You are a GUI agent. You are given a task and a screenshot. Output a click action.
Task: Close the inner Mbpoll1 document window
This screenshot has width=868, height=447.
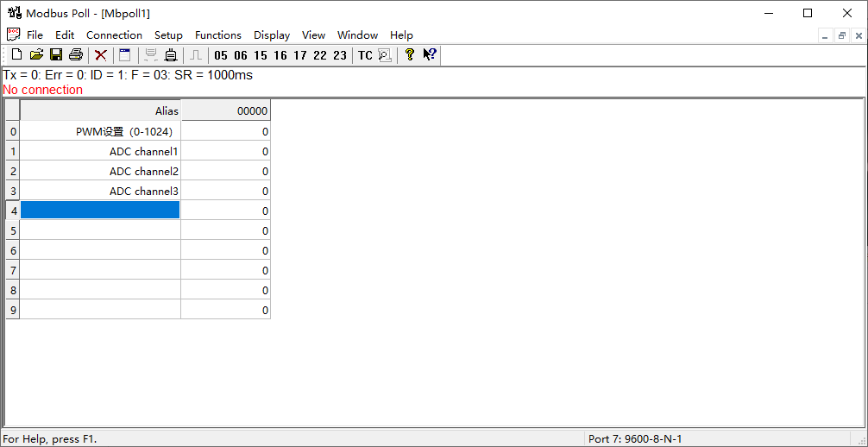859,36
